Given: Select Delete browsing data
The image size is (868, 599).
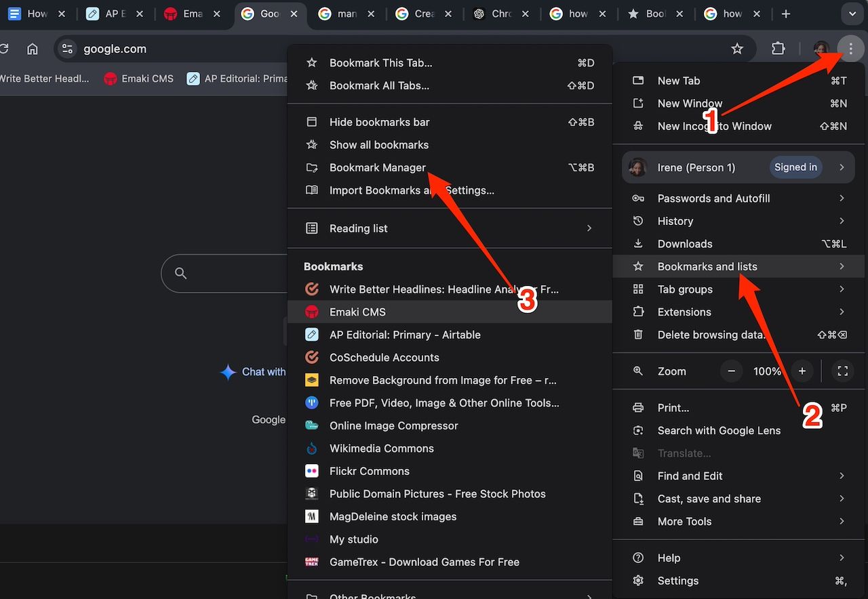Looking at the screenshot, I should pyautogui.click(x=739, y=335).
